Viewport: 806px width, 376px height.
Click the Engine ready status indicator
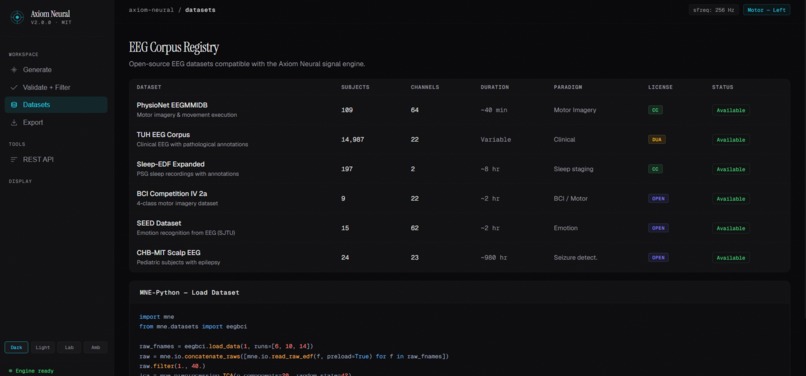(31, 371)
